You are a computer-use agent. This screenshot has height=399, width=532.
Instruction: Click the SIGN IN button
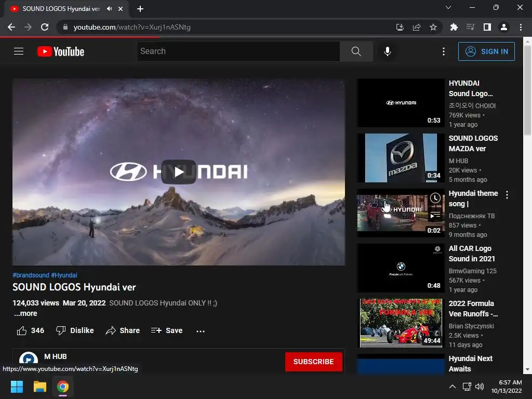coord(486,51)
